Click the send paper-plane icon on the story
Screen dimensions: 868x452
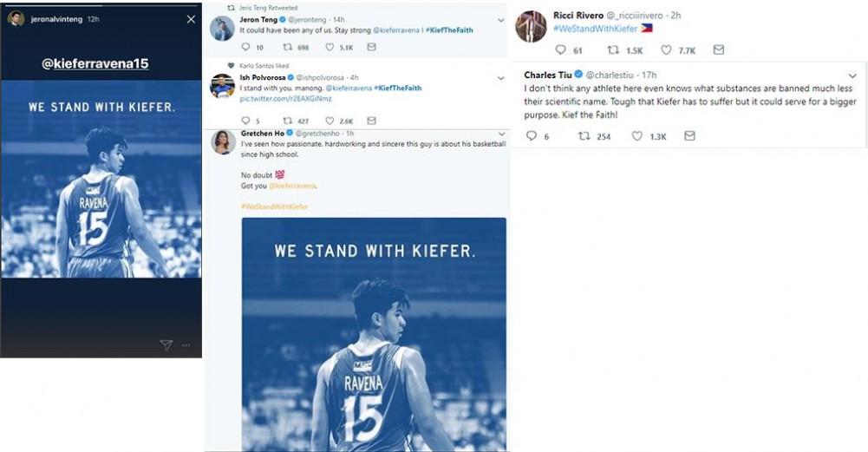click(166, 344)
